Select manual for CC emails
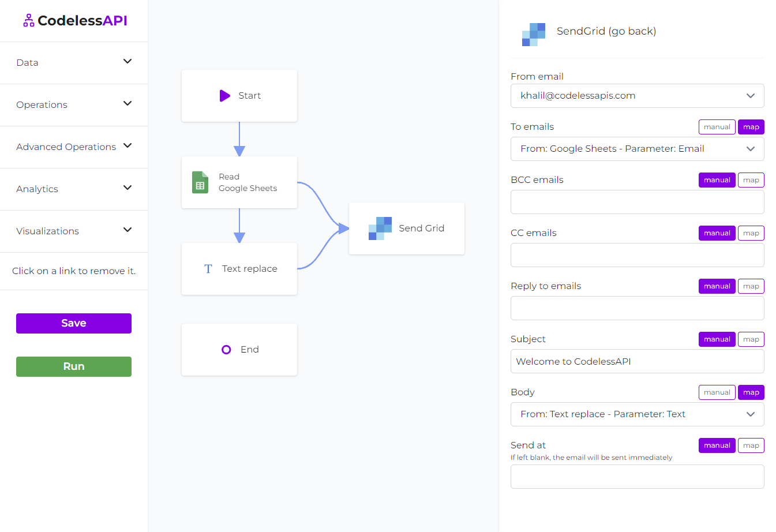The image size is (776, 532). 717,233
